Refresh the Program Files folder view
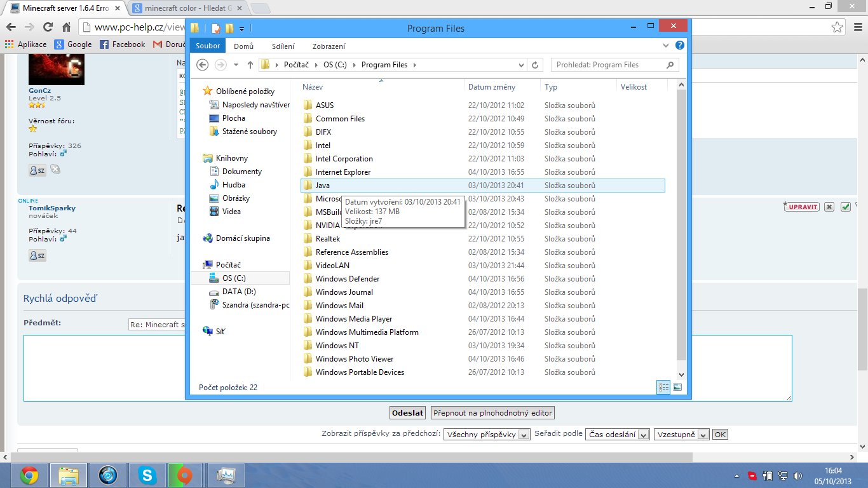The image size is (868, 488). pos(535,65)
